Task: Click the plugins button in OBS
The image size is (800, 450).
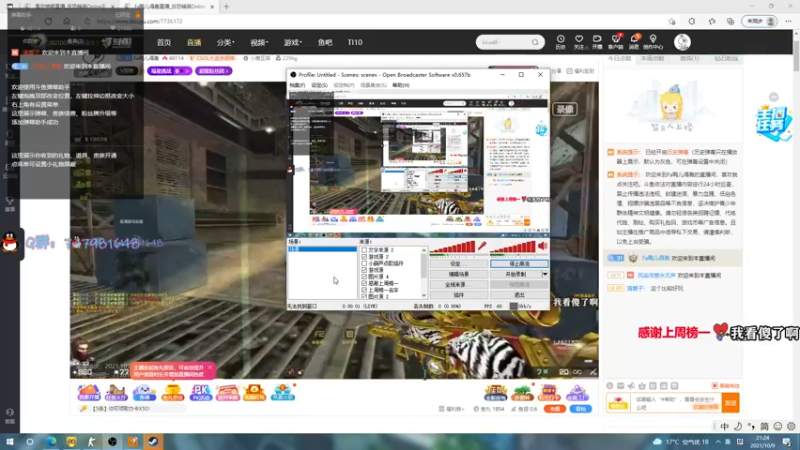Action: [x=458, y=295]
